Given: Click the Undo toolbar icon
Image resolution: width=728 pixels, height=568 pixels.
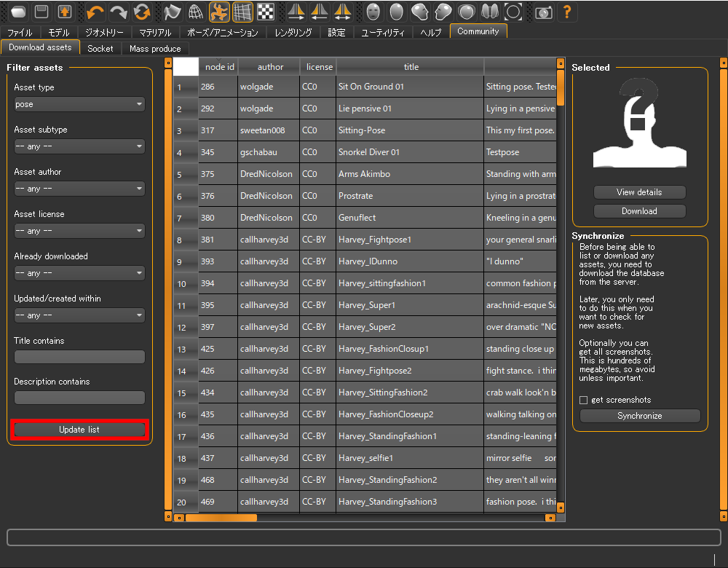Looking at the screenshot, I should coord(95,12).
